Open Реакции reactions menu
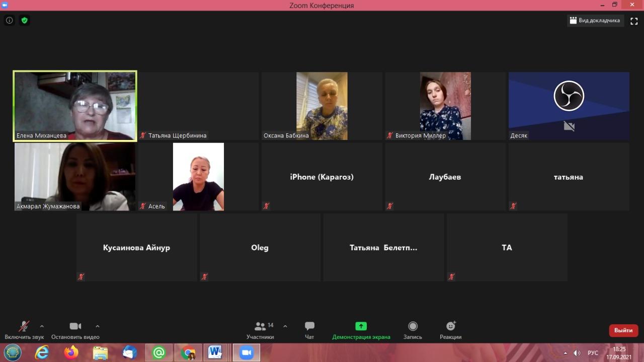Image resolution: width=644 pixels, height=362 pixels. click(x=450, y=330)
